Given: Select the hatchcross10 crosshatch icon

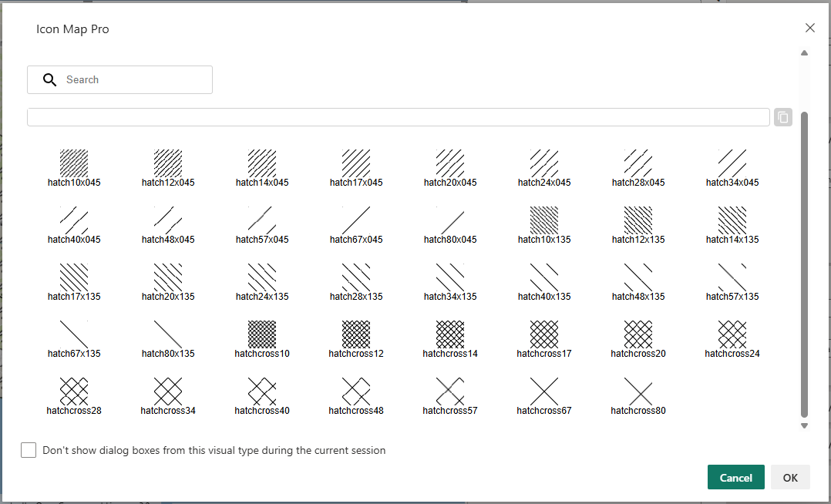Looking at the screenshot, I should 262,334.
